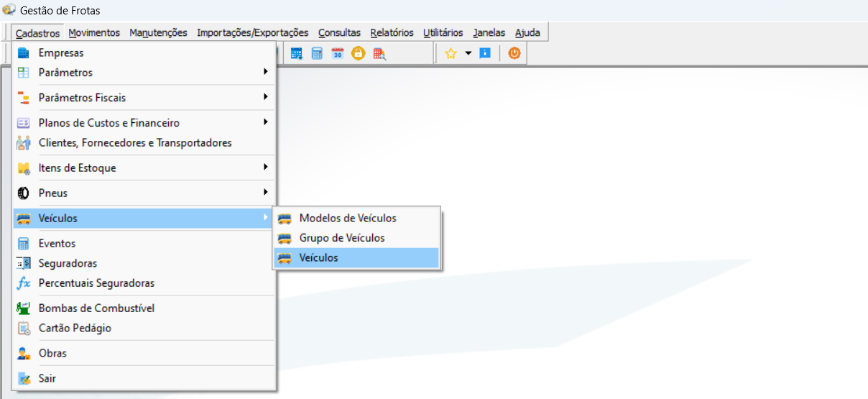
Task: Open the Consultas menu
Action: 339,33
